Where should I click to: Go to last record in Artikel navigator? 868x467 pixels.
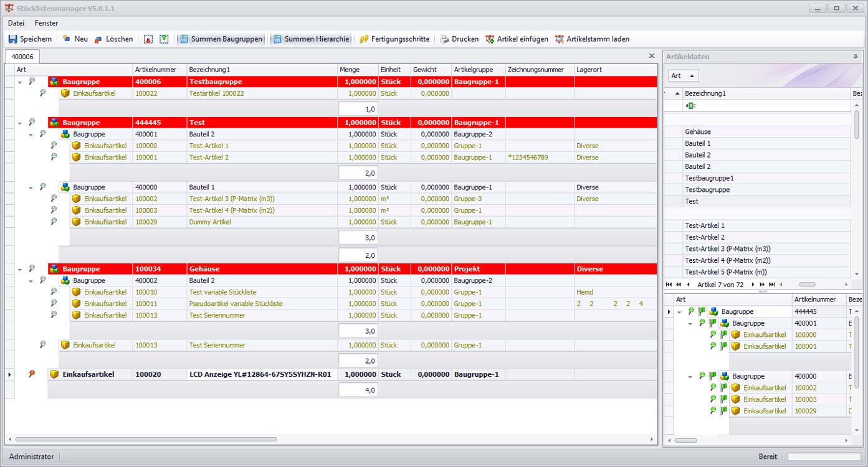click(x=772, y=285)
